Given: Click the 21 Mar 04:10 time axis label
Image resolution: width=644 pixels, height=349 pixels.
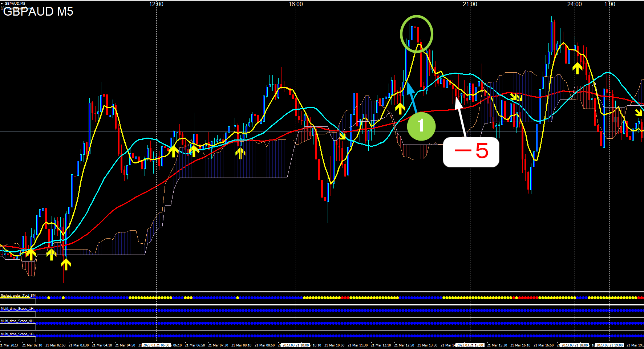Looking at the screenshot, I should click(102, 345).
